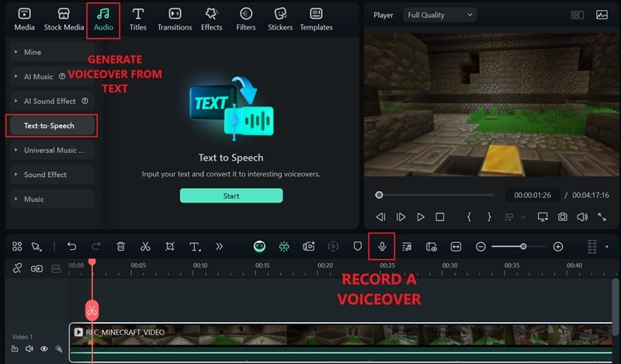Click the player progress slider handle

pyautogui.click(x=379, y=195)
